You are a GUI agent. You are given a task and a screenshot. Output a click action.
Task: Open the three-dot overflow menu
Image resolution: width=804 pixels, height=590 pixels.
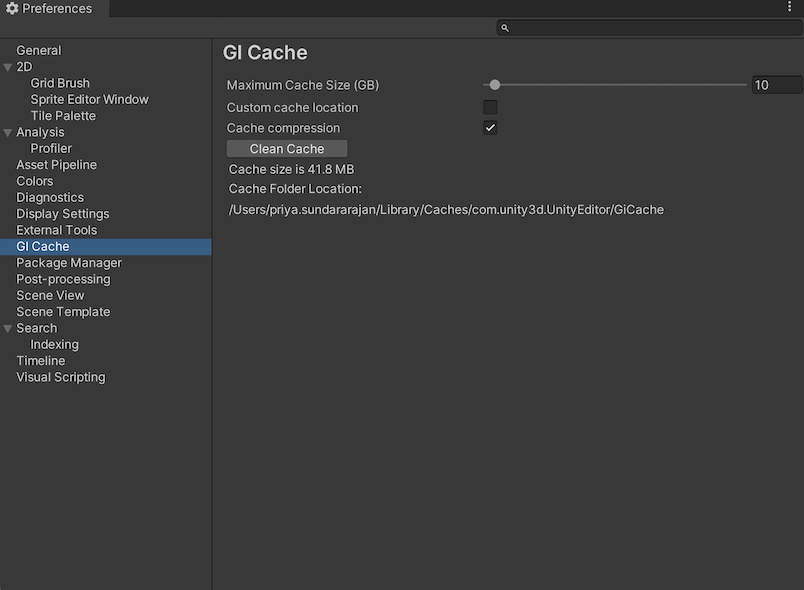click(789, 7)
